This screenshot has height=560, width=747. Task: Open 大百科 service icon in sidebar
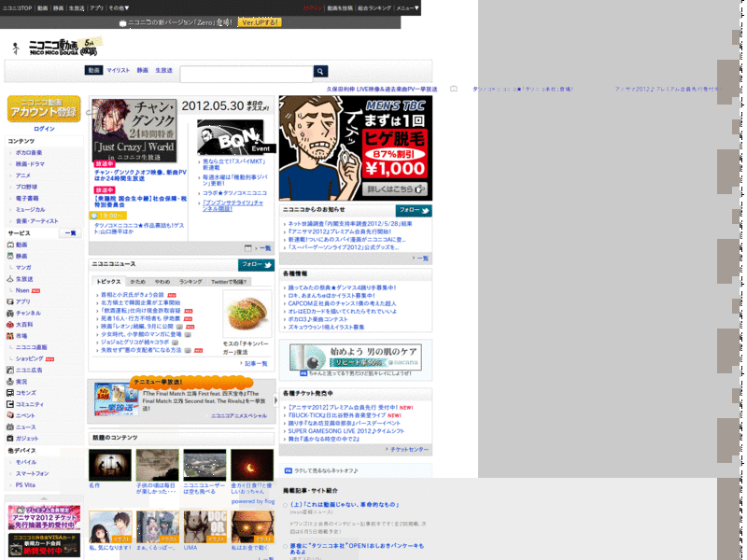(10, 325)
